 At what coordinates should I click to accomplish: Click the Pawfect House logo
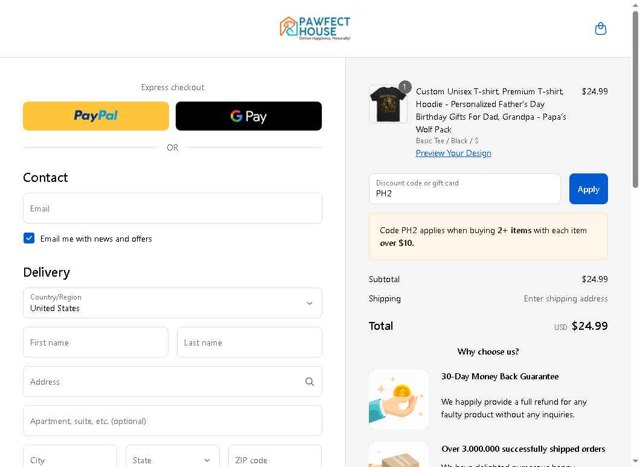click(315, 28)
